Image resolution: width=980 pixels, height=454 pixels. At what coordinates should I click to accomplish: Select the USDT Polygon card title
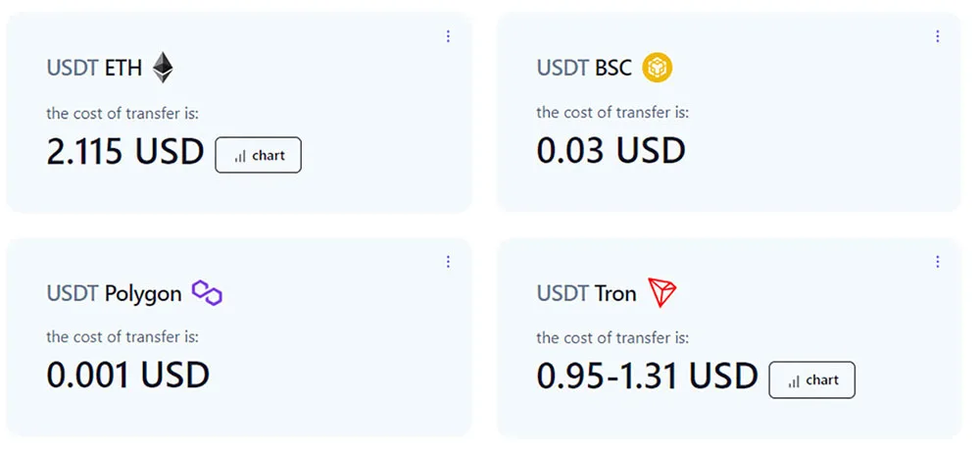[x=114, y=293]
